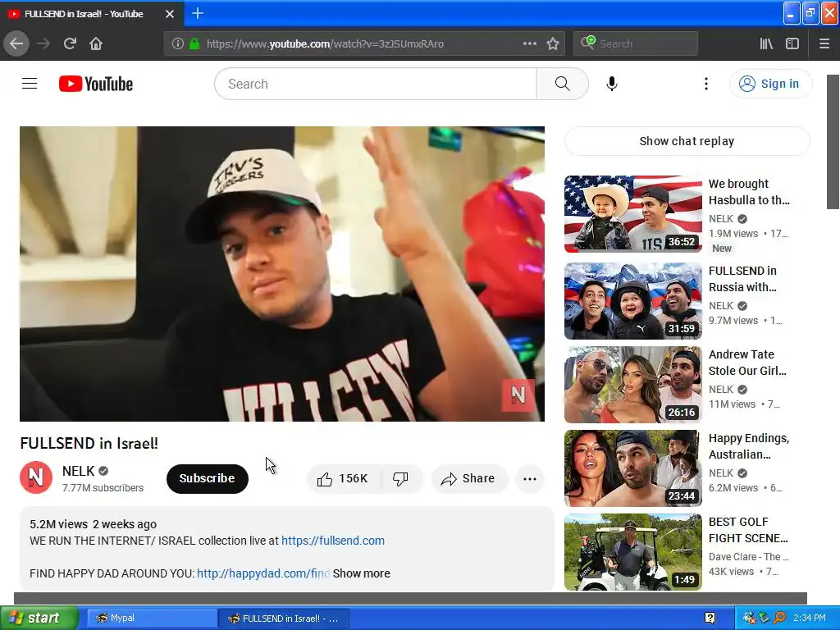The width and height of the screenshot is (840, 630).
Task: Select FULLSEND in Israel taskbar window button
Action: 284,619
